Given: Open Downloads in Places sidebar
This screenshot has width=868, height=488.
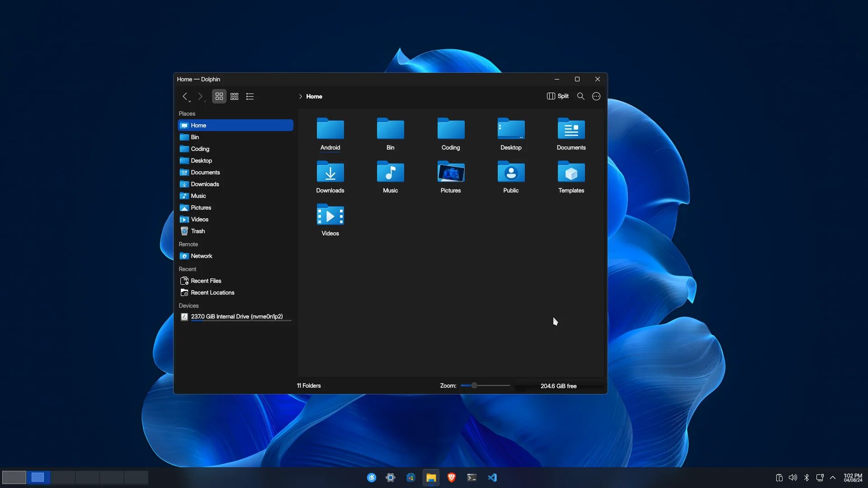Looking at the screenshot, I should click(x=236, y=184).
